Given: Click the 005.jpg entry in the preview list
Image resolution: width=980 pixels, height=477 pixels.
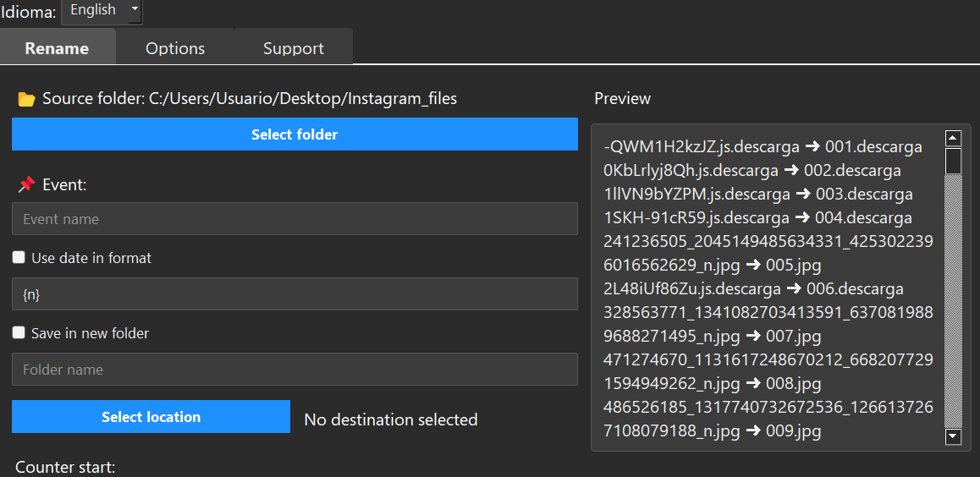Looking at the screenshot, I should click(x=793, y=266).
